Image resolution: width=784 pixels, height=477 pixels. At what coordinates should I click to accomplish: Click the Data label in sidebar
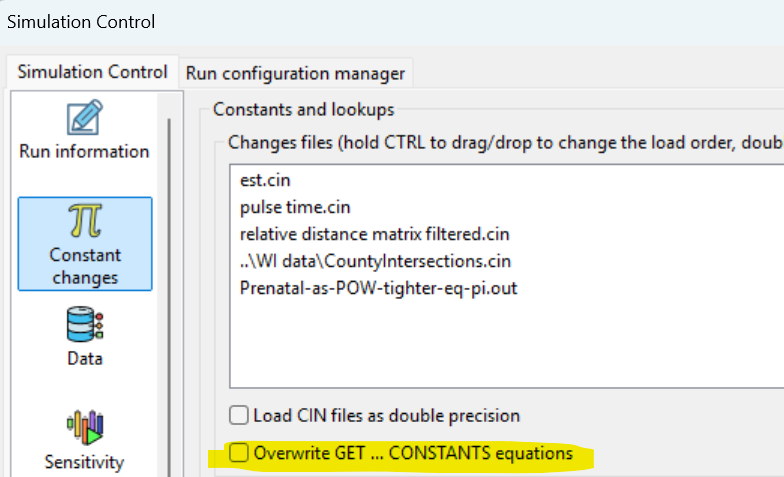pyautogui.click(x=85, y=358)
